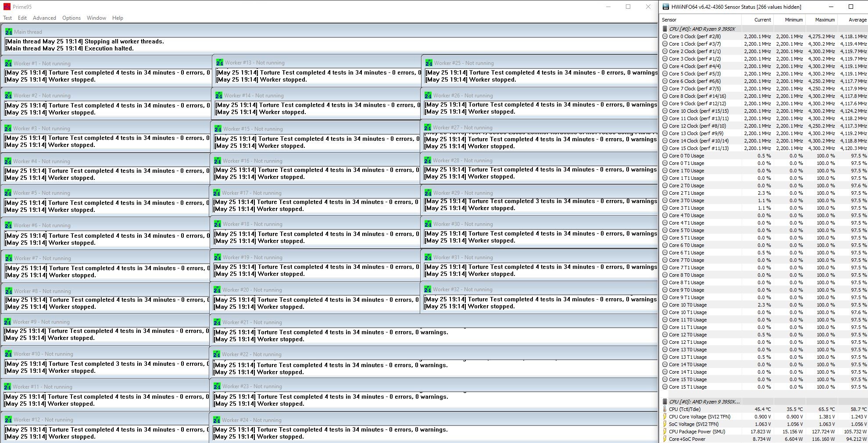
Task: Click the Worker #11 window icon
Action: (x=7, y=386)
